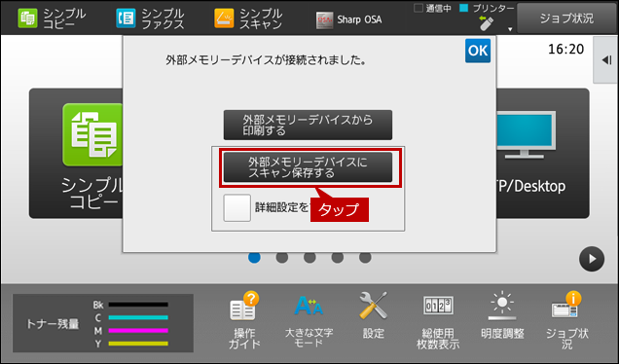This screenshot has width=619, height=364.
Task: Select the second page indicator dot
Action: 282,257
